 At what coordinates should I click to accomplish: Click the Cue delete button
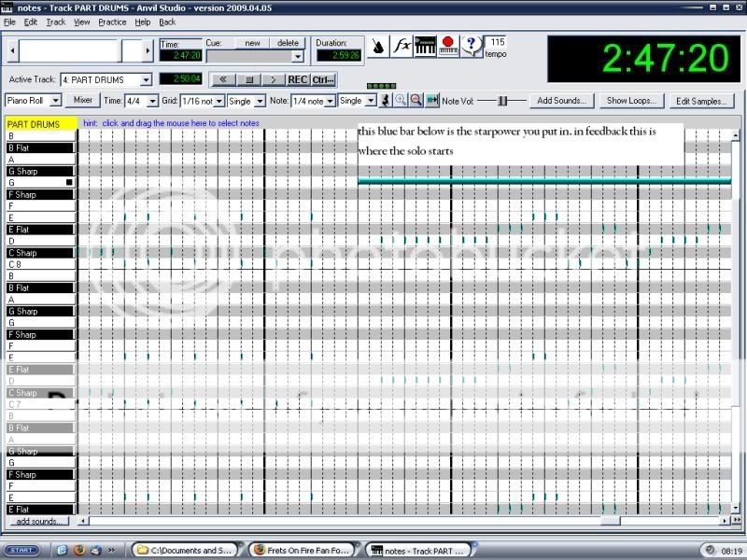tap(288, 43)
